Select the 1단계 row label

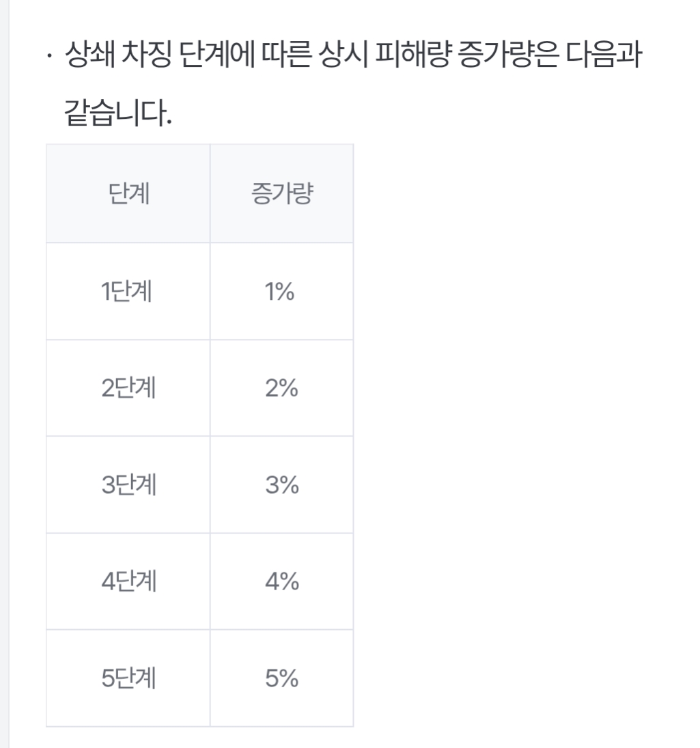click(x=128, y=292)
